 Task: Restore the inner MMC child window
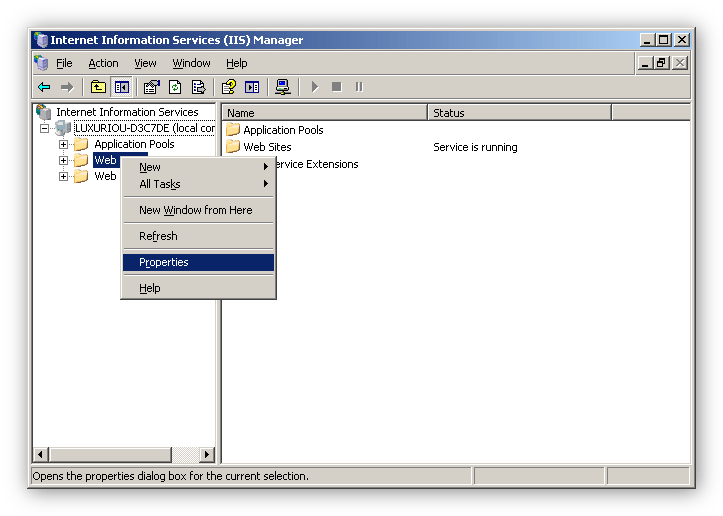pos(662,63)
